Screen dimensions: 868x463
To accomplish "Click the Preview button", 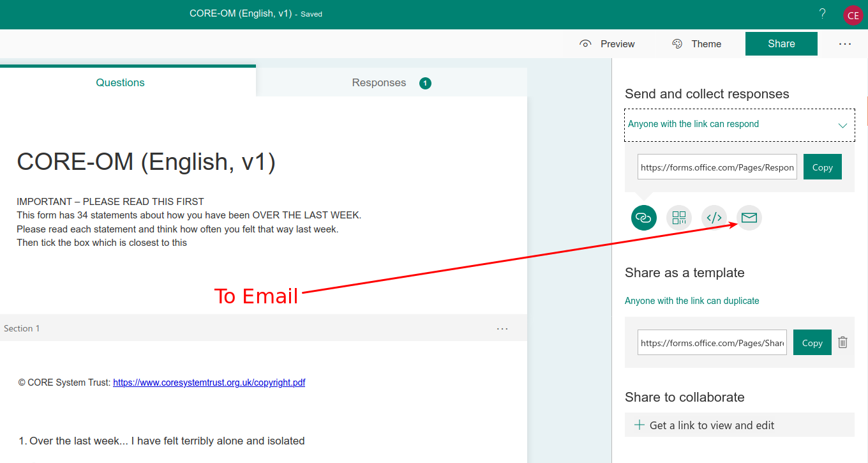I will [x=607, y=44].
